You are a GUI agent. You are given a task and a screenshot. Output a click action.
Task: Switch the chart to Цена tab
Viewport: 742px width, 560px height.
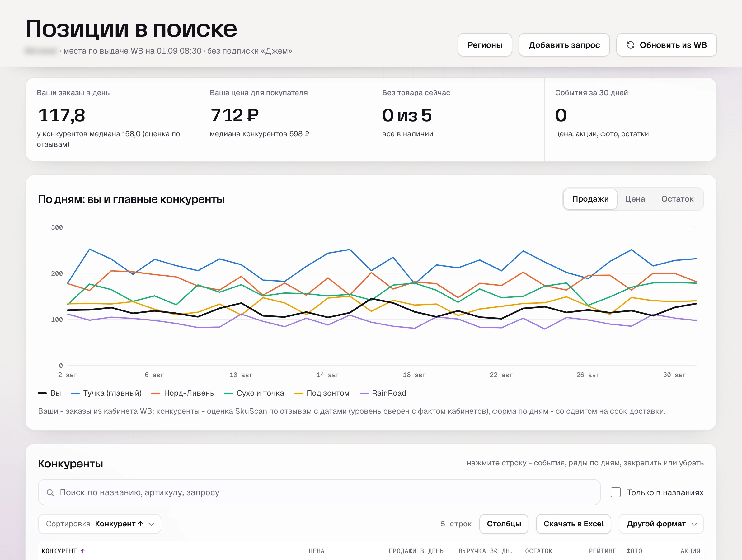pos(635,199)
